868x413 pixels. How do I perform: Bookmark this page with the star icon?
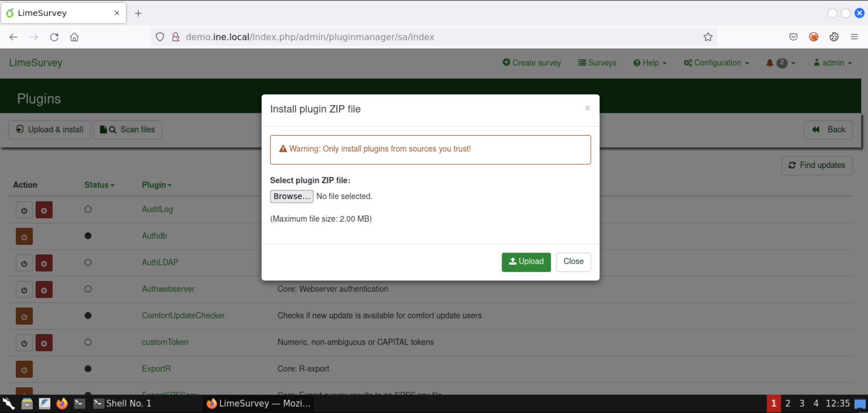pyautogui.click(x=708, y=37)
